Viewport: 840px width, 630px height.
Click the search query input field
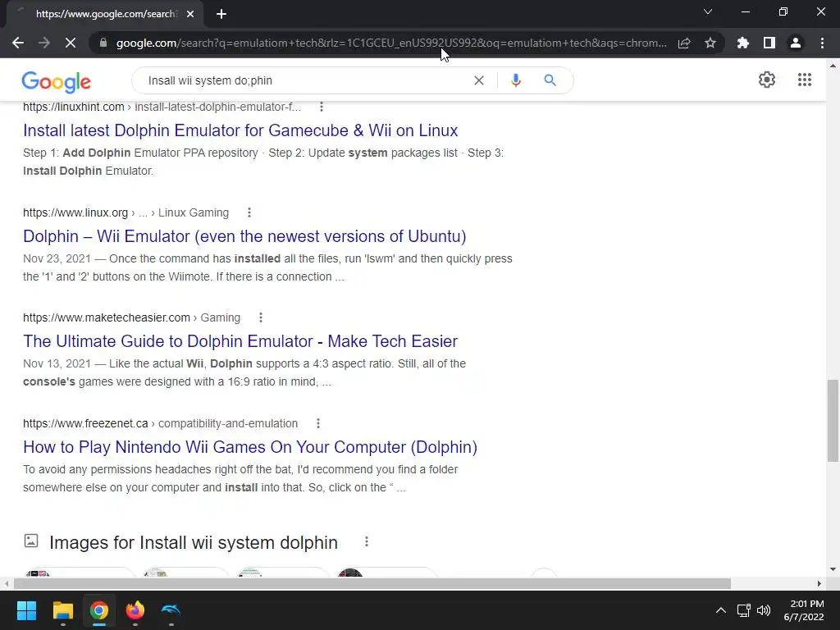305,80
